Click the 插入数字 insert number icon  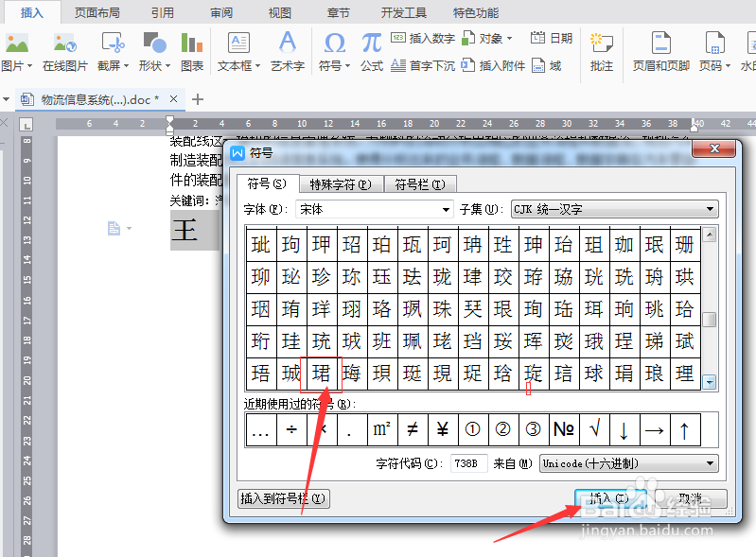point(397,38)
